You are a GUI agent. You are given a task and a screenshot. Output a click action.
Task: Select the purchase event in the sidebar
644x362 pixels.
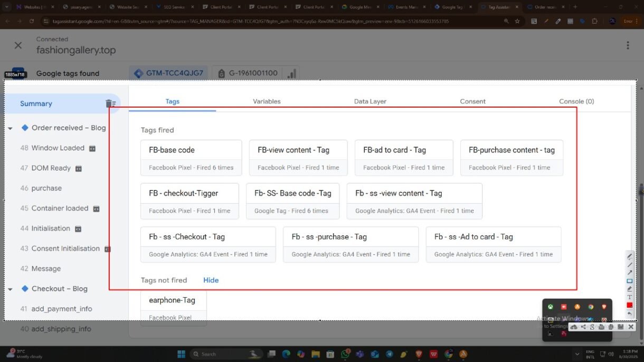point(46,188)
